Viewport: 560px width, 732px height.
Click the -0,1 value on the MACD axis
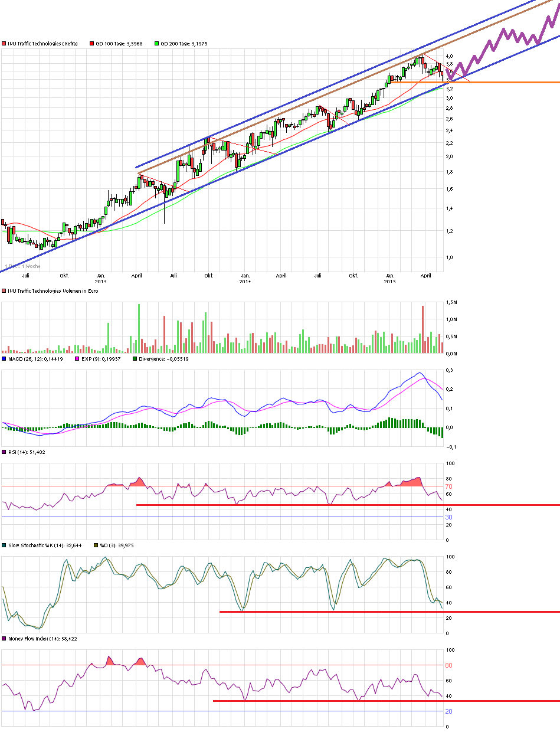tap(450, 447)
